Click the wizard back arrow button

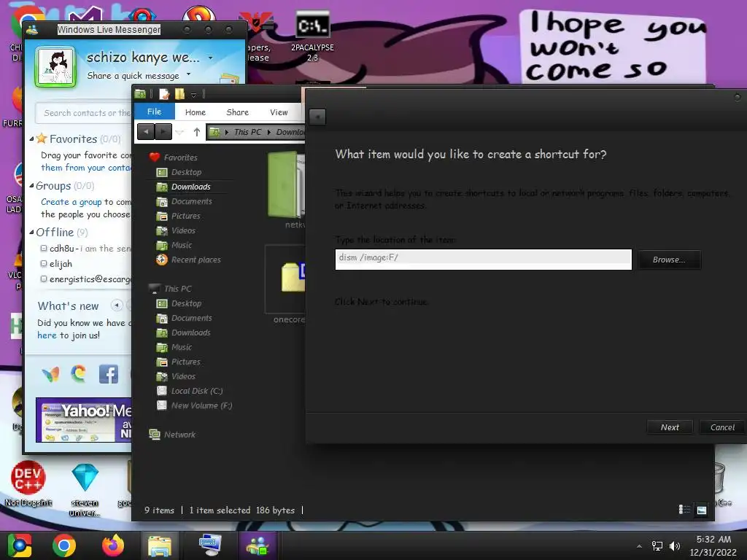tap(317, 117)
